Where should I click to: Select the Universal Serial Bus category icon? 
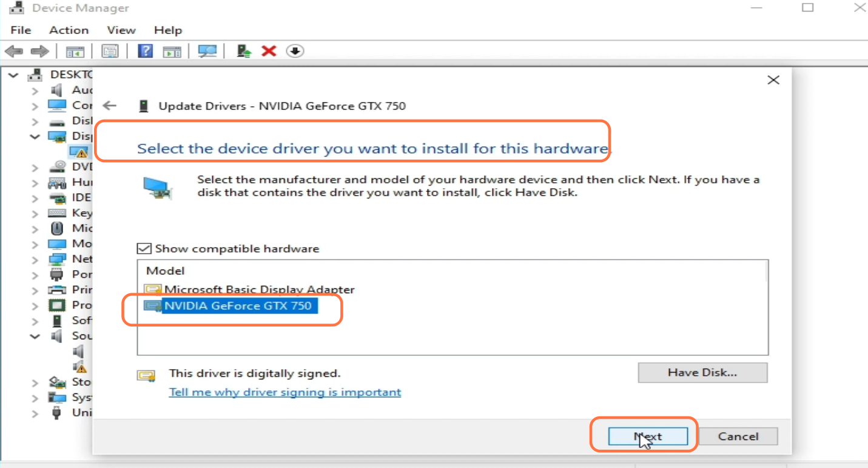57,413
